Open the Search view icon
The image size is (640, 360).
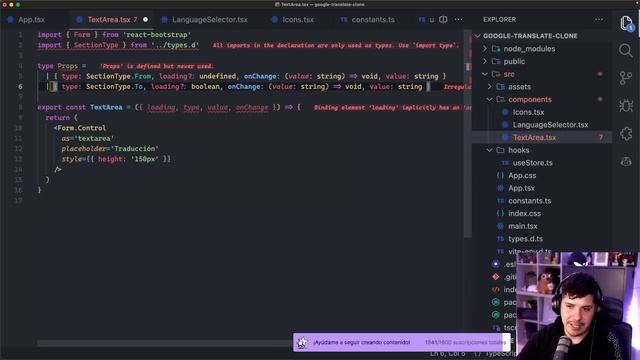625,51
